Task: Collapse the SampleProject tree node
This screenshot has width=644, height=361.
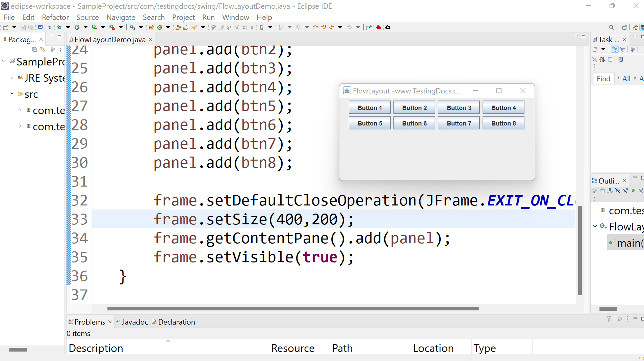Action: (x=4, y=61)
